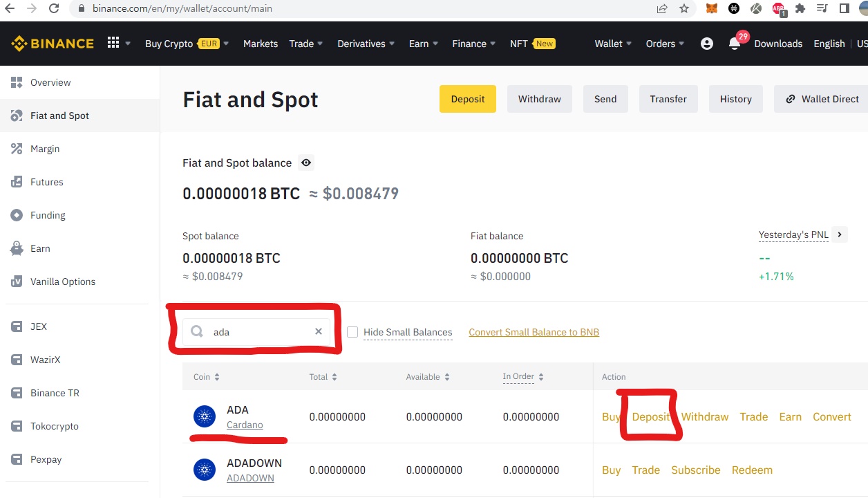This screenshot has width=868, height=498.
Task: Toggle balance visibility eye icon
Action: pyautogui.click(x=306, y=163)
